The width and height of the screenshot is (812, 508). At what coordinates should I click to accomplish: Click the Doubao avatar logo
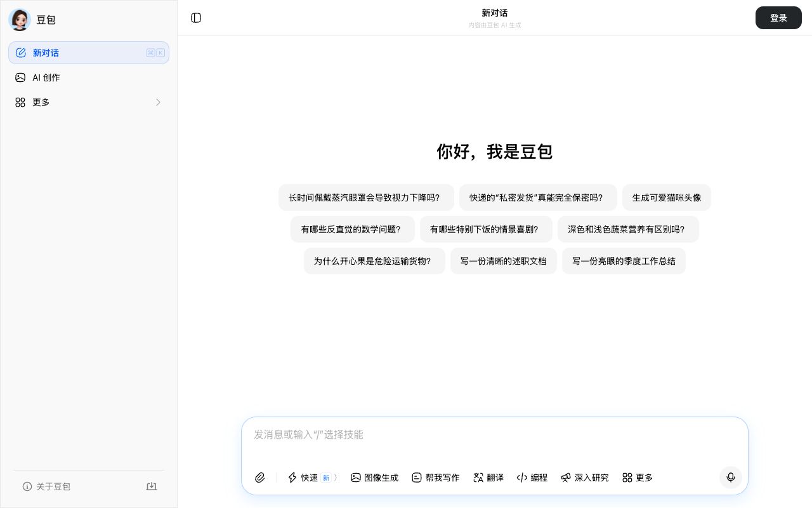[x=20, y=20]
